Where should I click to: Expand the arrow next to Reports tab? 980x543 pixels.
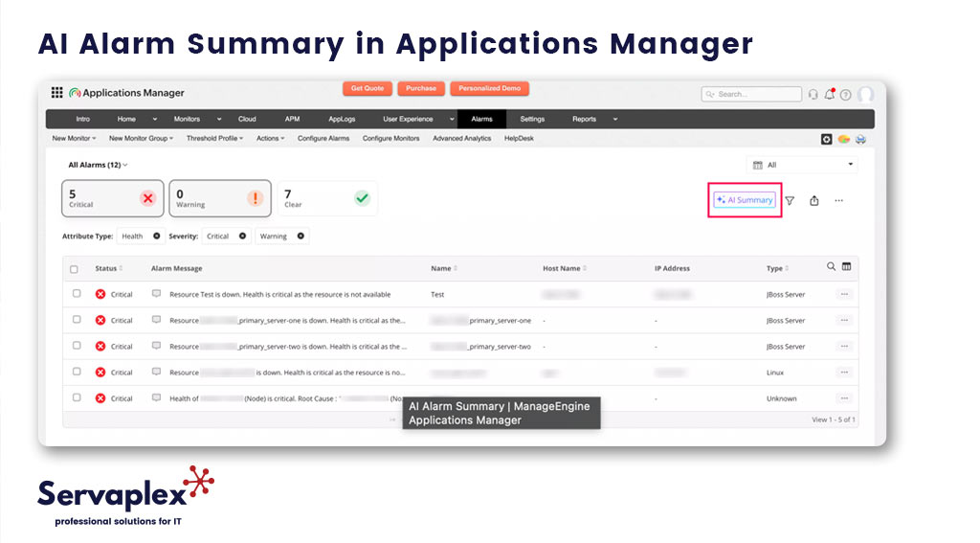pyautogui.click(x=615, y=120)
